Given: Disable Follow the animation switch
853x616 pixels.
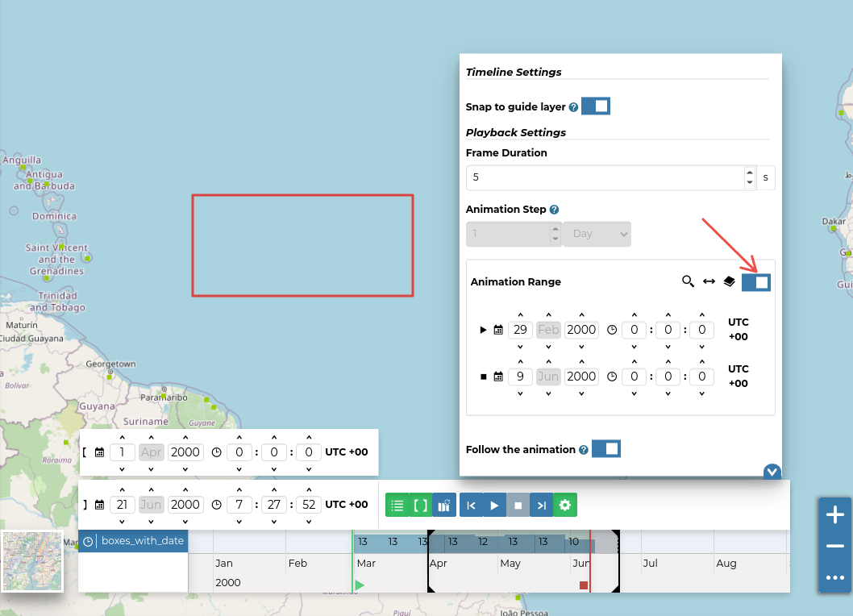Looking at the screenshot, I should click(605, 449).
